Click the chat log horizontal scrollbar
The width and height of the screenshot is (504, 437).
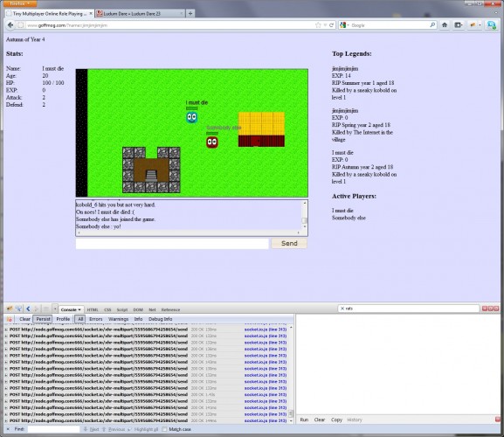tap(189, 232)
